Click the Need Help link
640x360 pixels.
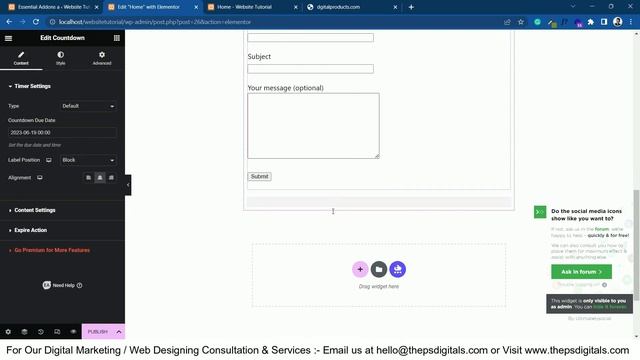62,285
